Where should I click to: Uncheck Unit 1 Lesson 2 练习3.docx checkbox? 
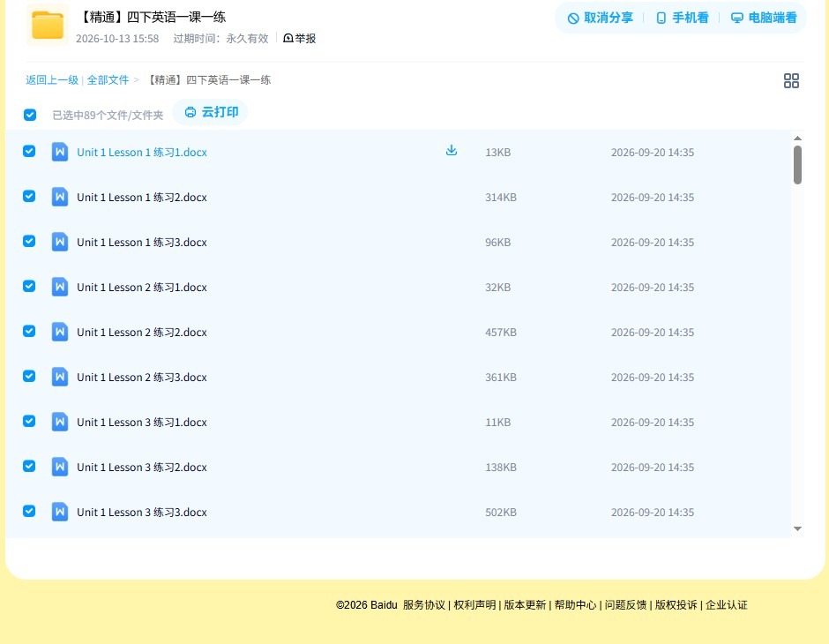[29, 376]
